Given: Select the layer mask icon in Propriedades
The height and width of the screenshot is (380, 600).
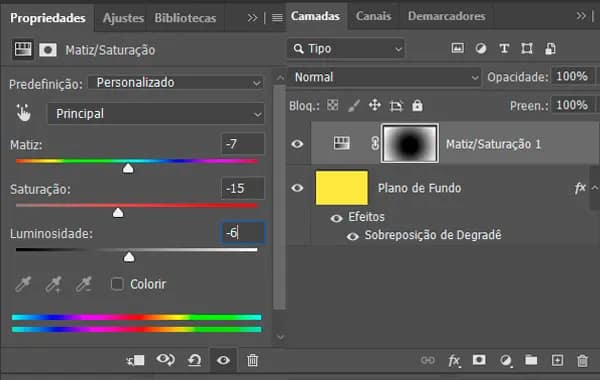Looking at the screenshot, I should (x=48, y=50).
